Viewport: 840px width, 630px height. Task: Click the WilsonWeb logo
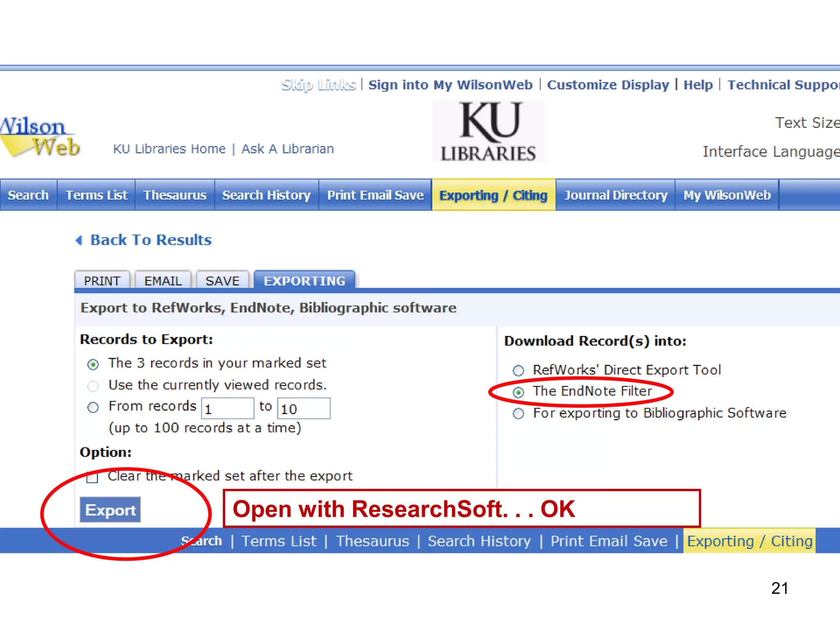click(40, 137)
